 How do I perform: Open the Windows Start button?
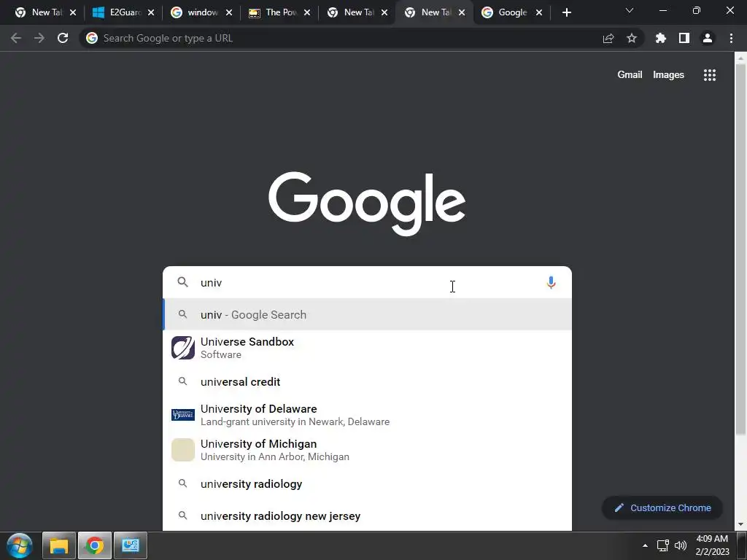[20, 545]
